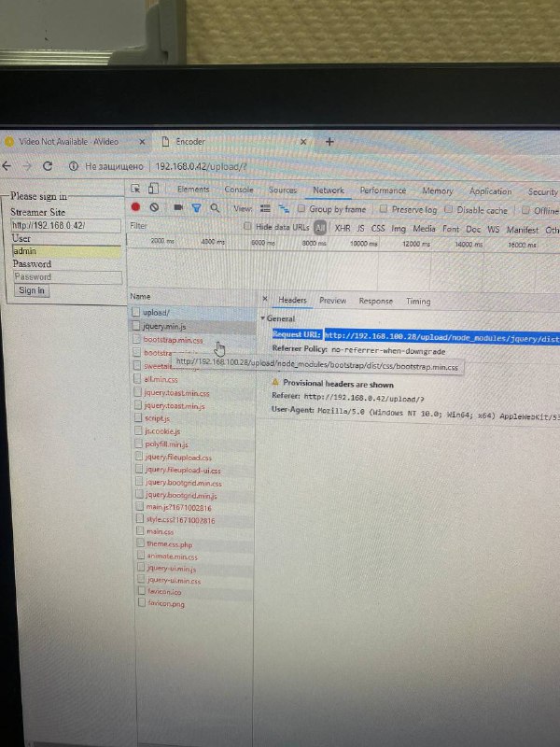Toggle capture screenshots camera icon
560x747 pixels.
click(x=178, y=207)
